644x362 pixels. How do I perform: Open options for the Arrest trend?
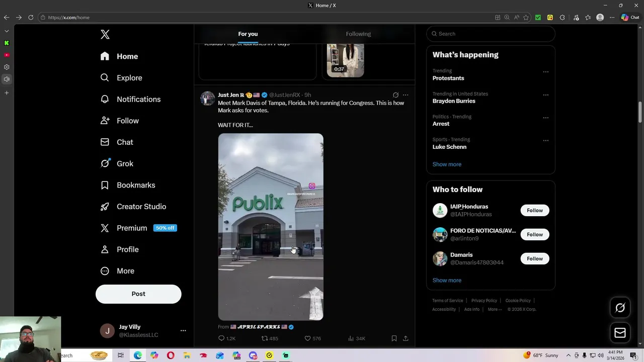[x=545, y=118]
